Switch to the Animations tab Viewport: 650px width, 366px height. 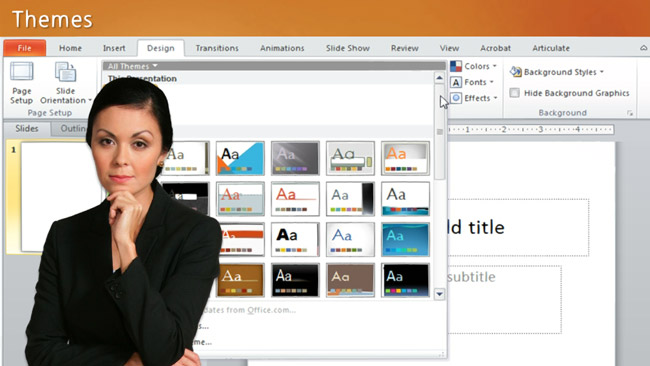click(282, 48)
